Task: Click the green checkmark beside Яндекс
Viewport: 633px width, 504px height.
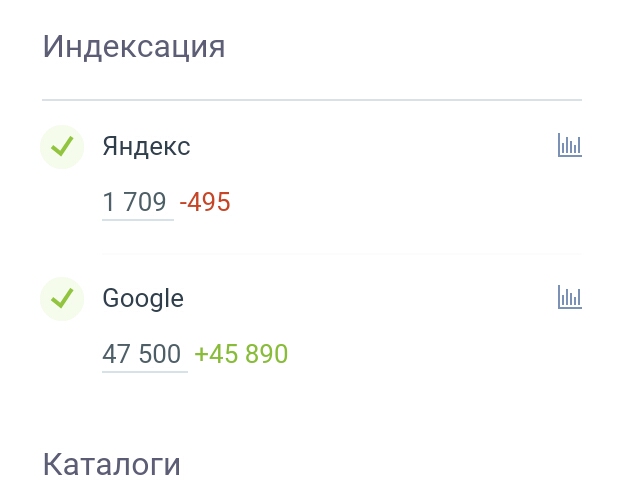Action: [62, 147]
